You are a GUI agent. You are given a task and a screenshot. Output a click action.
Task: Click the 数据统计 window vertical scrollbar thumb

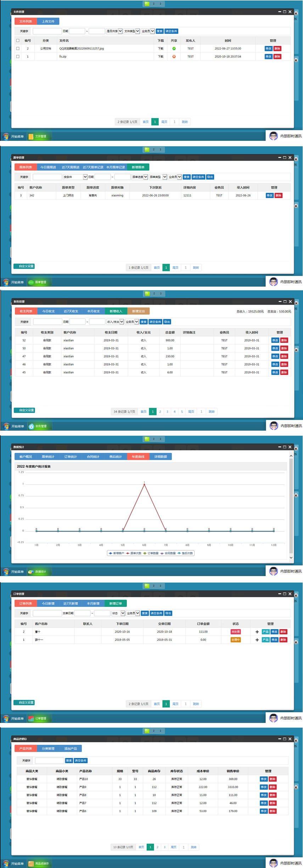click(291, 506)
